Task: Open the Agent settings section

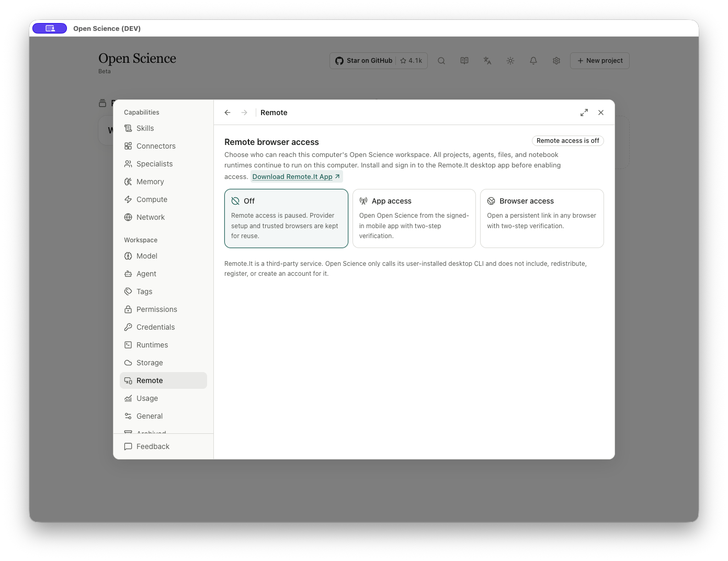Action: [x=163, y=274]
